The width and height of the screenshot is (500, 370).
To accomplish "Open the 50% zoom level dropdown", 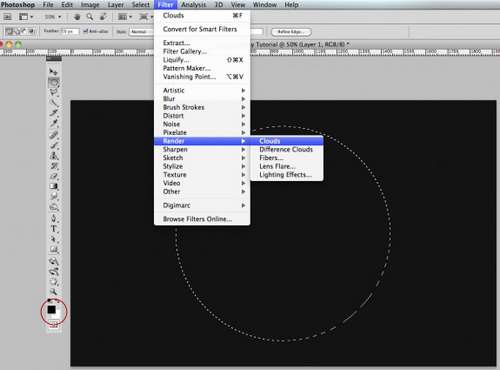I will point(53,17).
